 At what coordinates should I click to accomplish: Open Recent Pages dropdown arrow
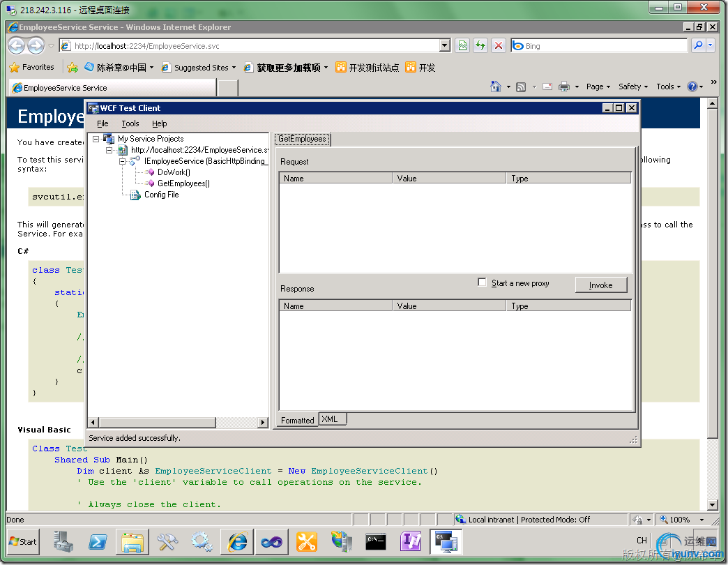51,46
